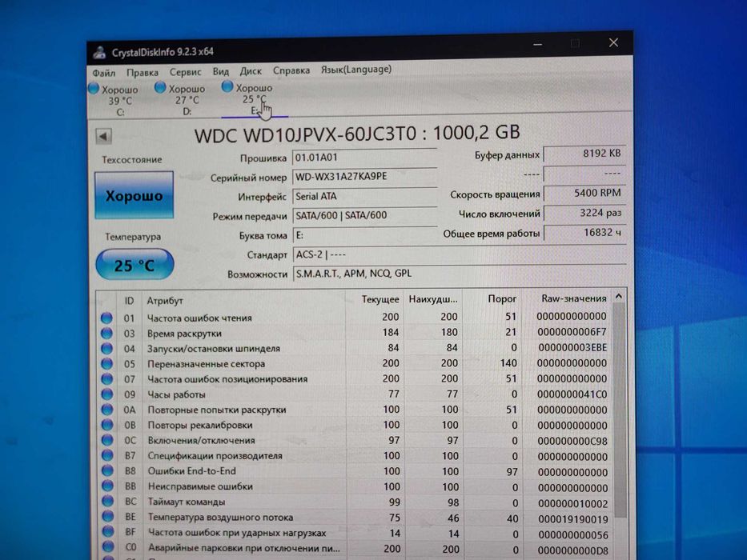Click status icon for Аварийные парковки row
This screenshot has width=747, height=560.
tap(109, 547)
